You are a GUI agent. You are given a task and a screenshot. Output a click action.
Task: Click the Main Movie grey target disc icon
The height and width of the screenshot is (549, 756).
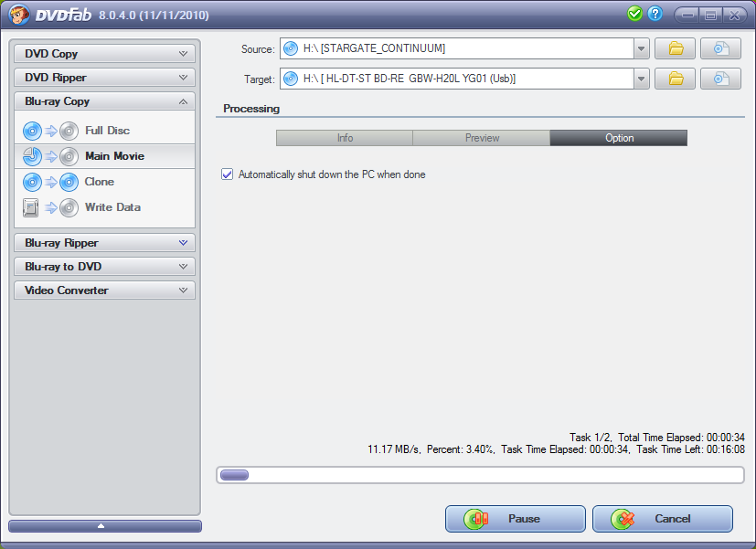click(69, 156)
